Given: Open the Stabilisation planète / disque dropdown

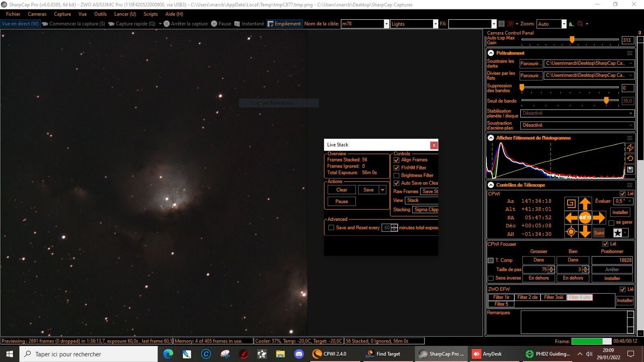Looking at the screenshot, I should point(577,113).
